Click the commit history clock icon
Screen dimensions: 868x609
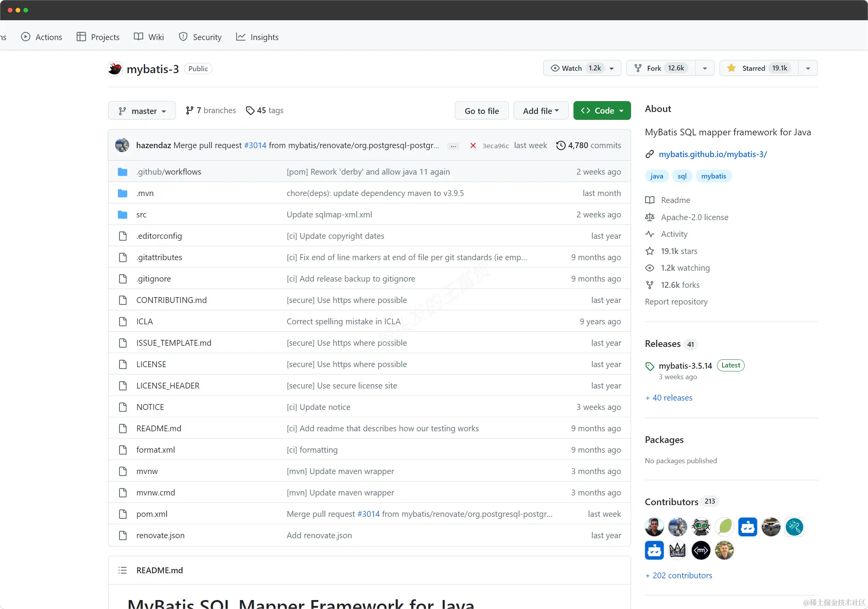[x=561, y=145]
